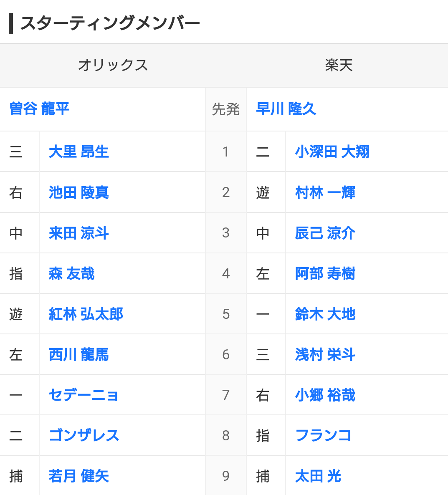Open Rakuten catcher 太田 光 profile

[318, 476]
